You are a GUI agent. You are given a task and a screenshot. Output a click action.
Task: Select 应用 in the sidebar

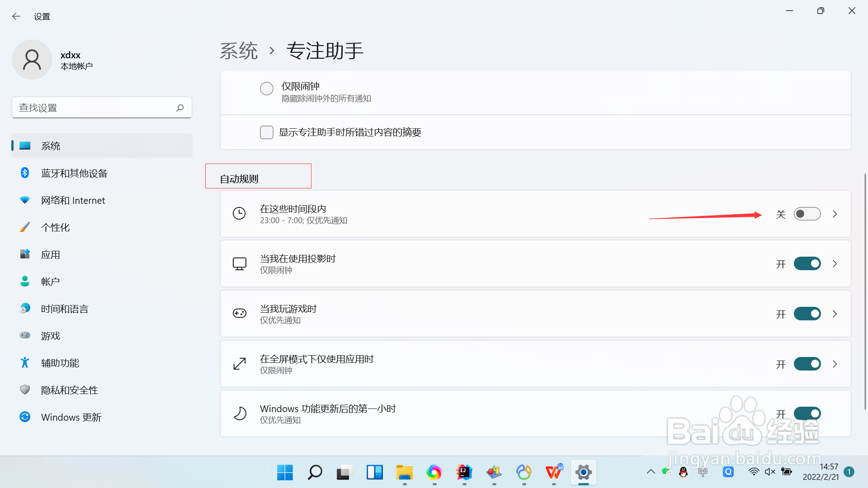(50, 254)
